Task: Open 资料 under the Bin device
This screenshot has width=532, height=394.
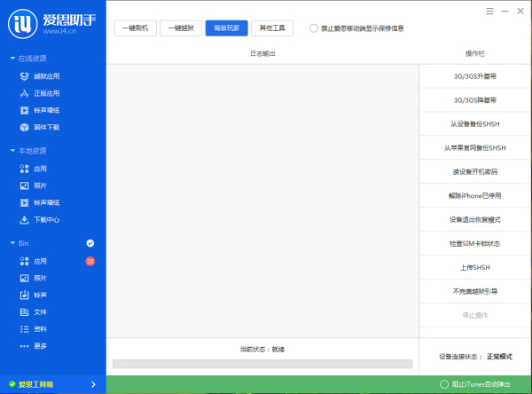Action: coord(40,328)
